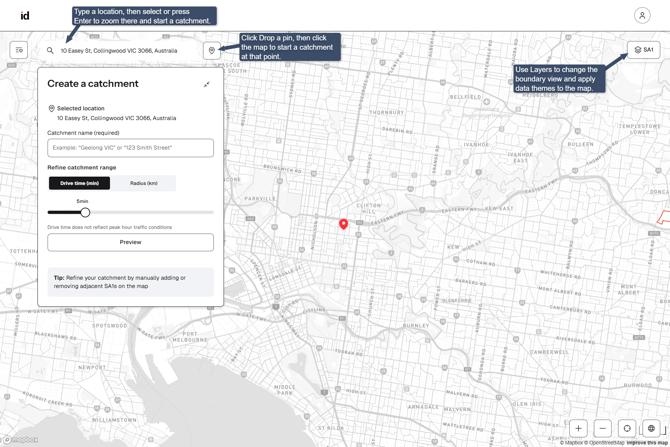670x447 pixels.
Task: Zoom out with the minus button
Action: coord(602,428)
